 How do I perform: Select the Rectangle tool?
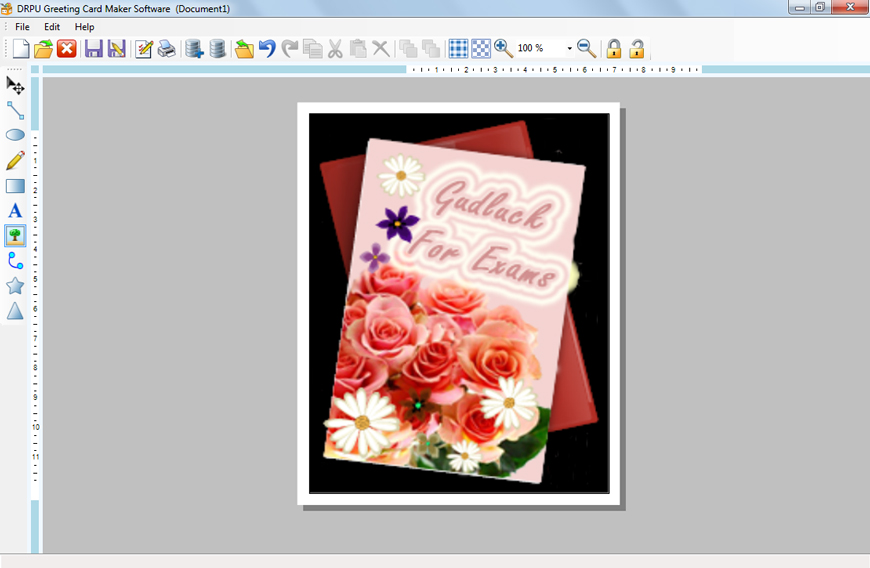(15, 186)
